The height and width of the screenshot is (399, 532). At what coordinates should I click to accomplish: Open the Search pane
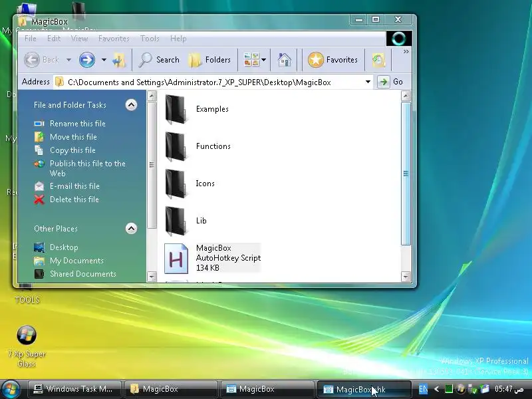(159, 60)
